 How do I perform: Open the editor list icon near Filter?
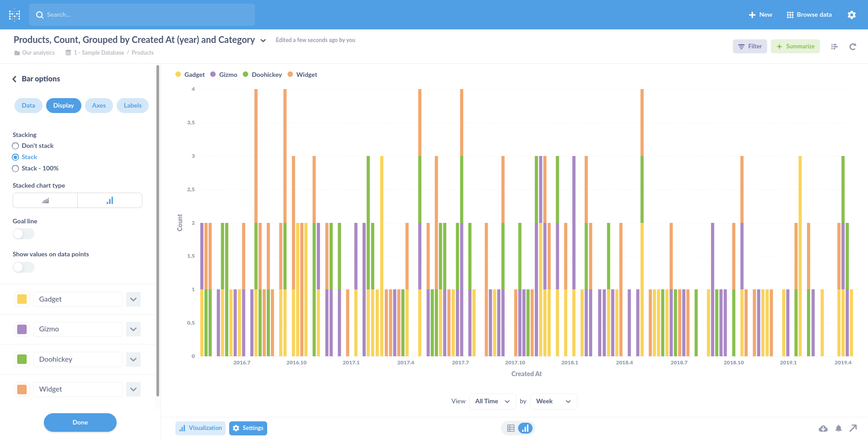[834, 47]
